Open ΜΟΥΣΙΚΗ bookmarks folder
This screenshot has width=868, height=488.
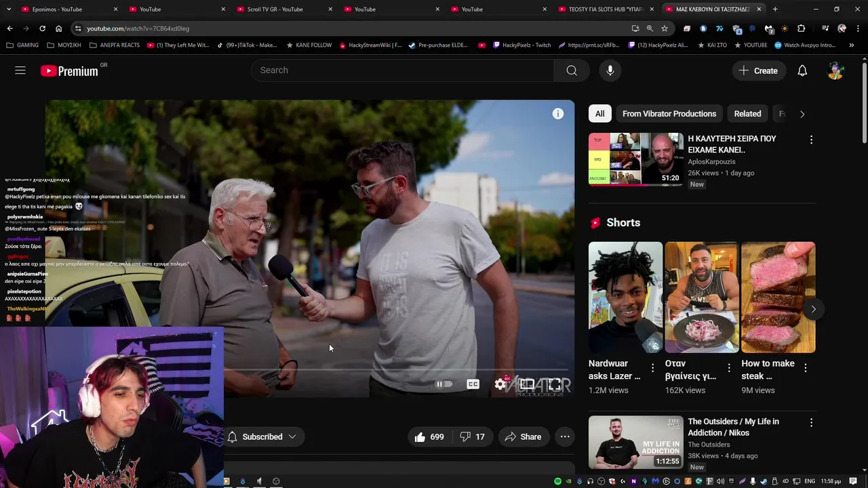click(64, 45)
